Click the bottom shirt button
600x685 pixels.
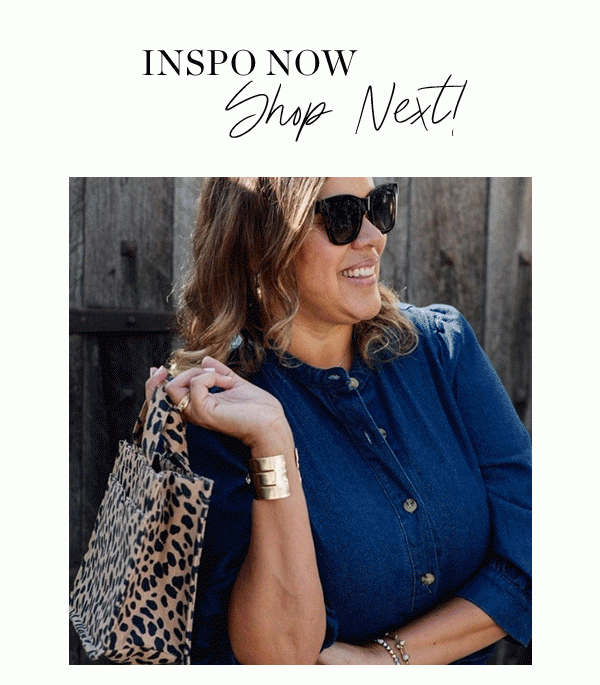coord(428,579)
